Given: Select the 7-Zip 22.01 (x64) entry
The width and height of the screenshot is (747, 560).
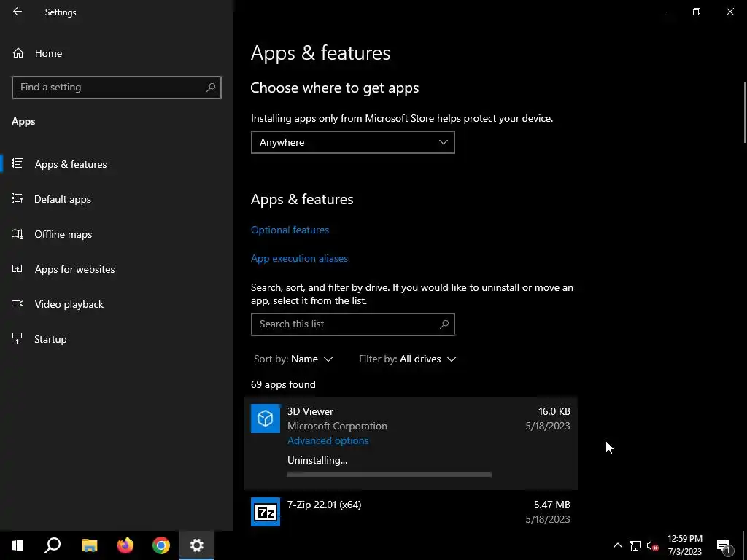Looking at the screenshot, I should [411, 512].
